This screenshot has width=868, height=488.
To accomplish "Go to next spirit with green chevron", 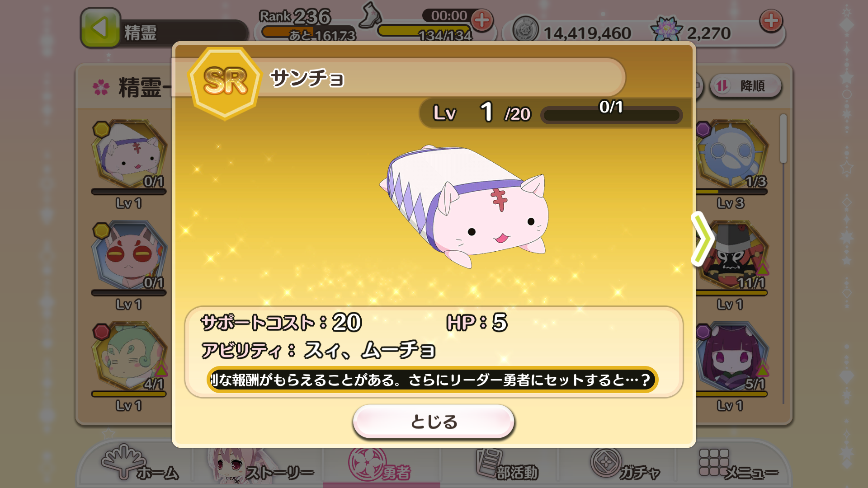I will pos(703,239).
